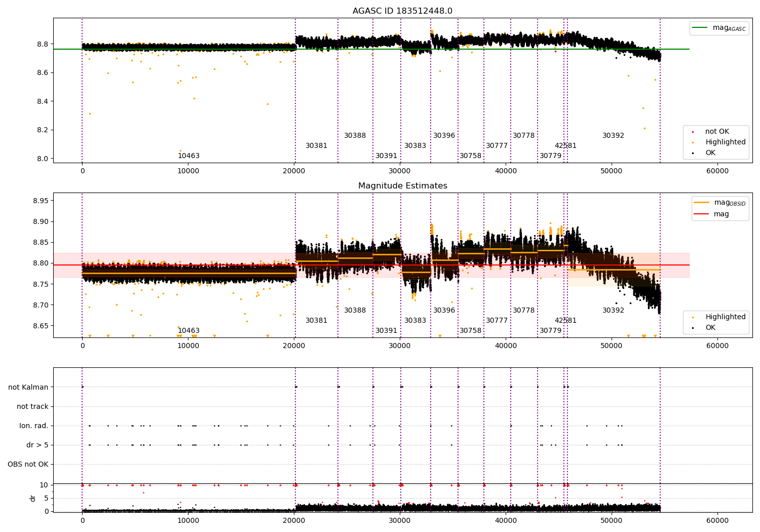Viewport: 760px width, 532px height.
Task: Click 'Highlighted' legend entry in Magnitude Estimates plot
Action: coord(726,317)
